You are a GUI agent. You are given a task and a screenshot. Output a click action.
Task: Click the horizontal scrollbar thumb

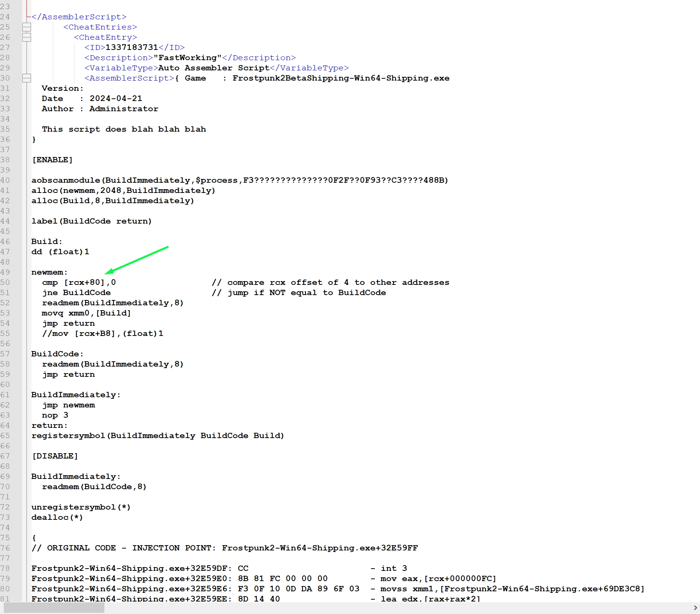[54, 608]
